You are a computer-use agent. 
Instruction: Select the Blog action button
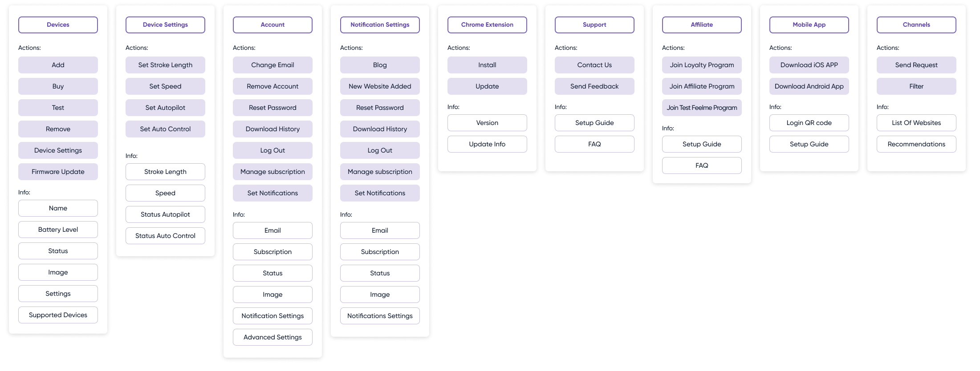pyautogui.click(x=380, y=65)
